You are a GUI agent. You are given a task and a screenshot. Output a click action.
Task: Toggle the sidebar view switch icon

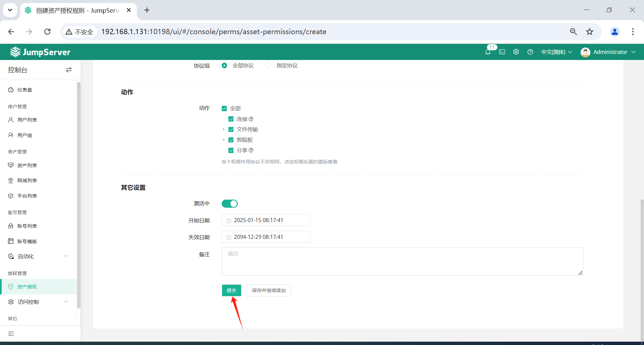pos(69,70)
